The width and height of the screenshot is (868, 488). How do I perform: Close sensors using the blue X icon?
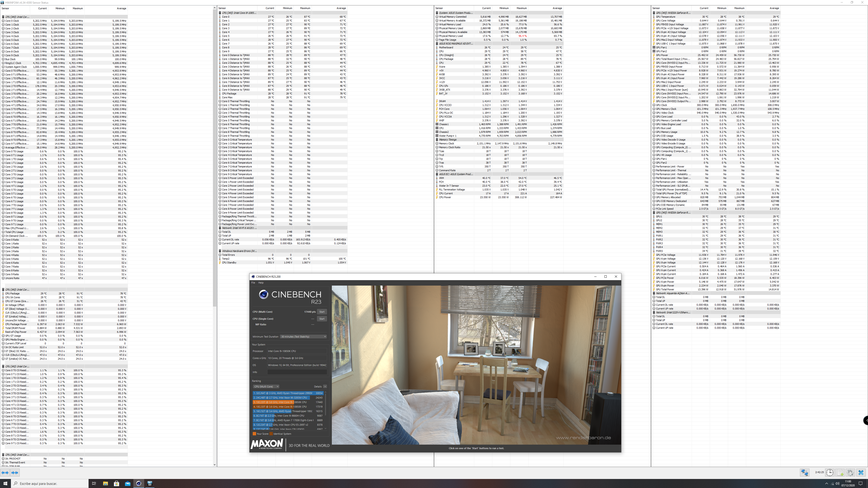(861, 472)
